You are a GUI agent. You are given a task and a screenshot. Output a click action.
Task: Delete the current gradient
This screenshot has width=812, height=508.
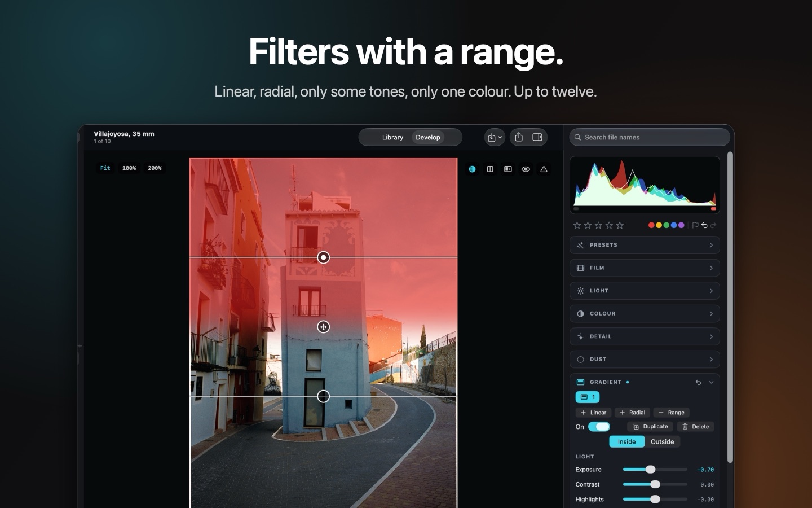(695, 427)
